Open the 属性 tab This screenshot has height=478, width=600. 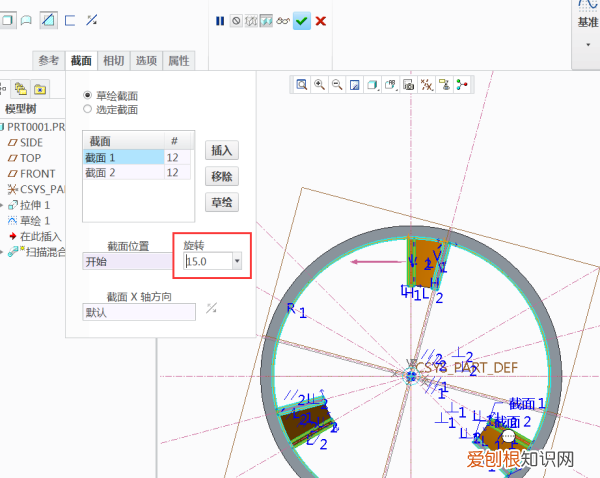(179, 60)
